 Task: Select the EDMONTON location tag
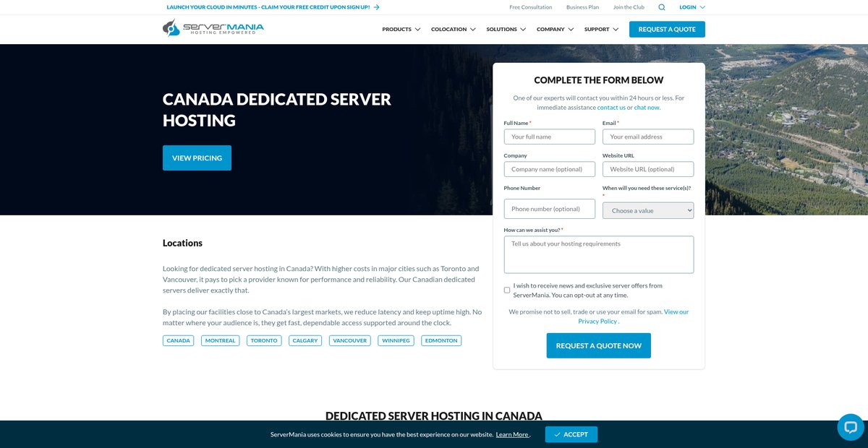(441, 340)
